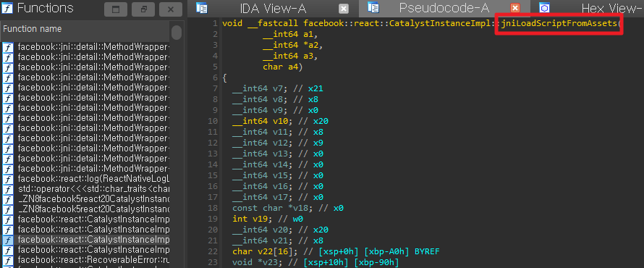Click declaration '__int64 v16; // x0'
644x268 pixels.
(278, 186)
